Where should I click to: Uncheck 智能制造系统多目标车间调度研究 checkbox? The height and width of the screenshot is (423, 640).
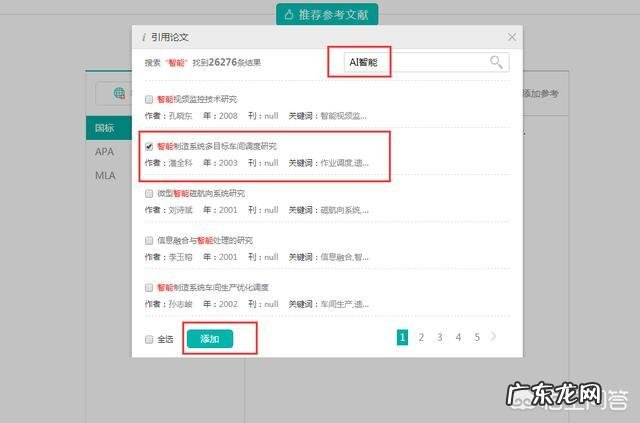point(149,146)
